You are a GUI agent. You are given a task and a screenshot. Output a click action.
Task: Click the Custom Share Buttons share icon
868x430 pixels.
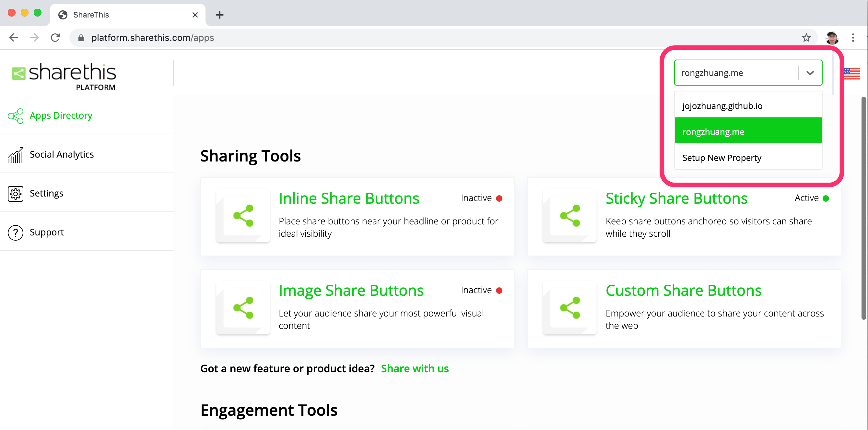point(570,308)
